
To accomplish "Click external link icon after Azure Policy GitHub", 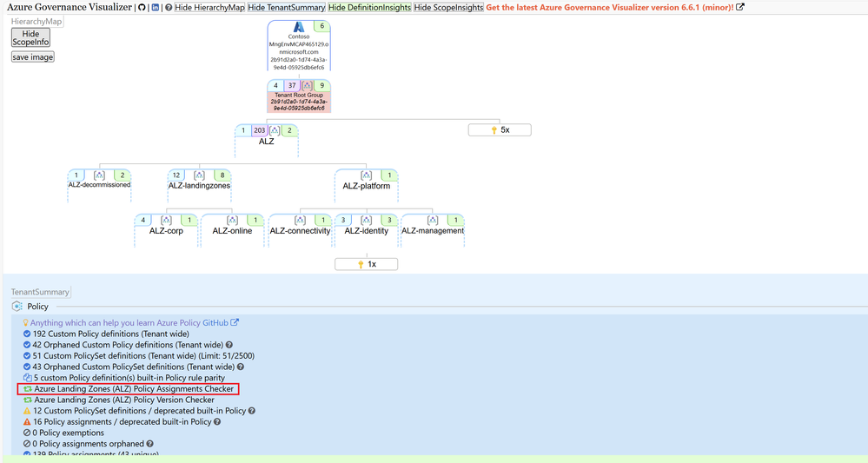I will pos(235,322).
